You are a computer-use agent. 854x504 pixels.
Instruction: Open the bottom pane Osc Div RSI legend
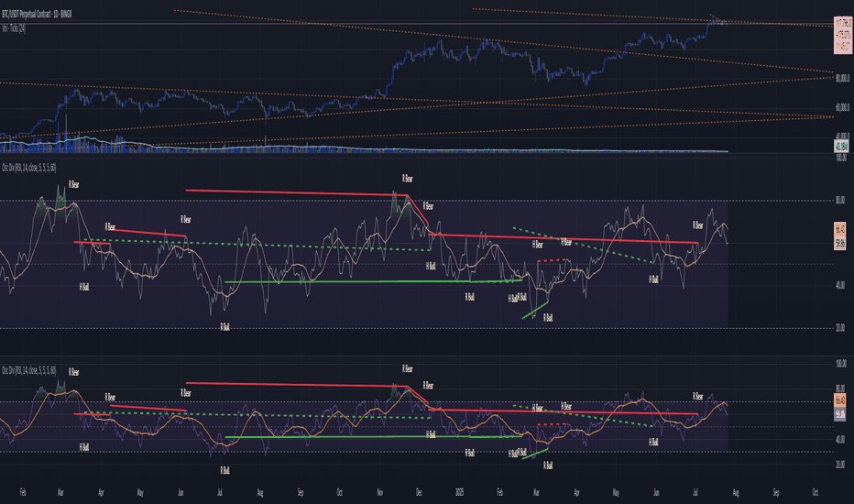pos(29,370)
